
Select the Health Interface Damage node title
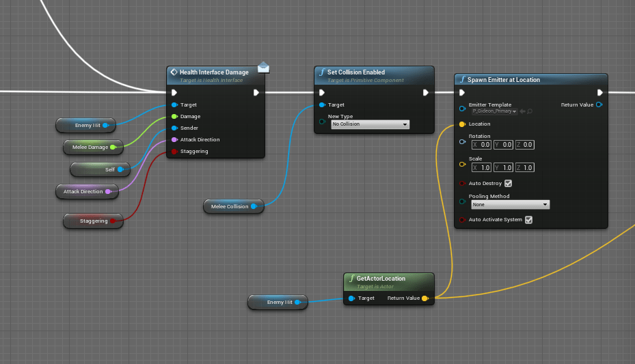coord(213,72)
